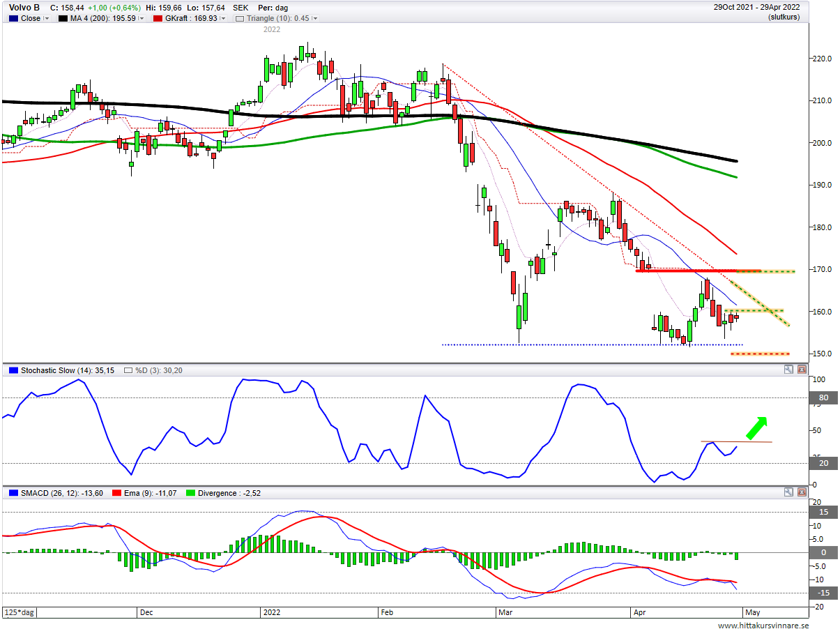840x629 pixels.
Task: Click the date range 29Oct 2021 - 29Apr 2022
Action: (756, 8)
